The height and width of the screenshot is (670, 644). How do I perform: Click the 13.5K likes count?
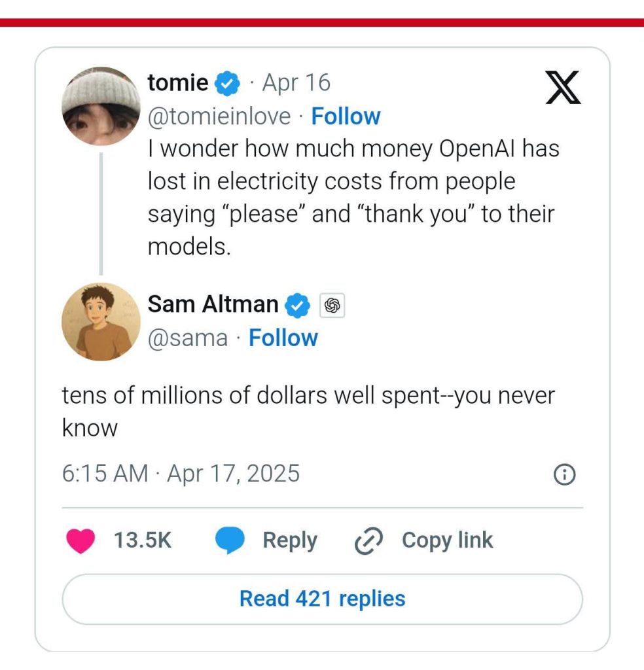142,540
